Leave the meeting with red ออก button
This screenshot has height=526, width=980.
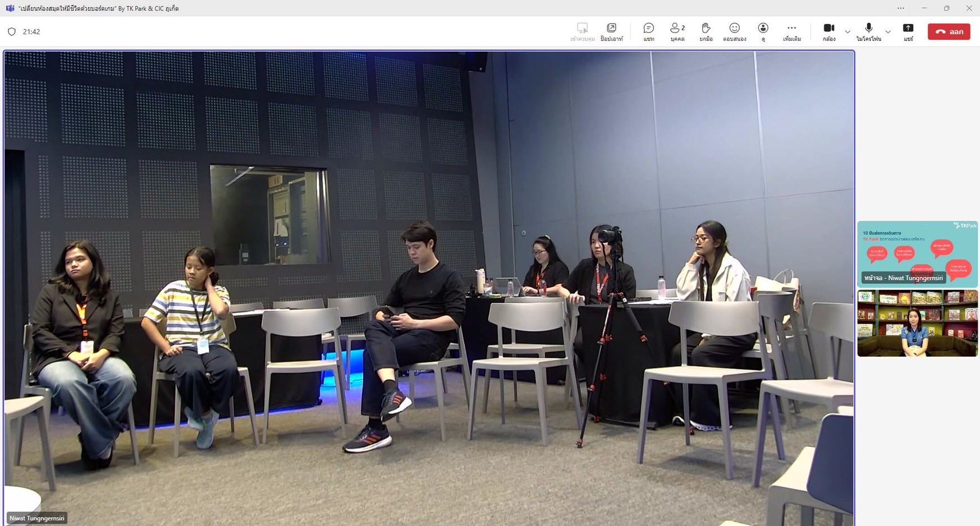pos(949,32)
